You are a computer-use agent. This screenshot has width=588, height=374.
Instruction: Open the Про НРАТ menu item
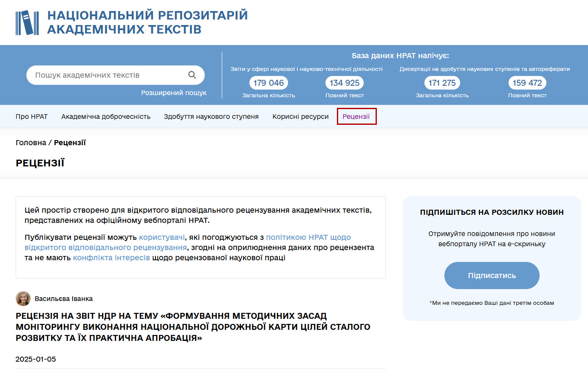[32, 116]
